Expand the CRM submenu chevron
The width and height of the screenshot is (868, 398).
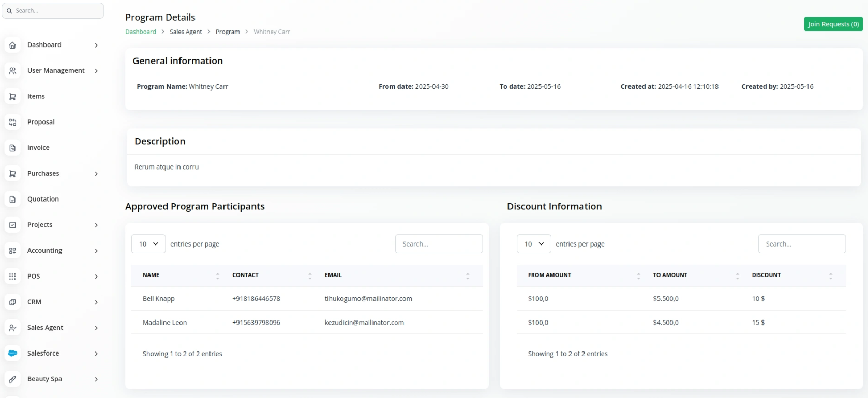96,302
